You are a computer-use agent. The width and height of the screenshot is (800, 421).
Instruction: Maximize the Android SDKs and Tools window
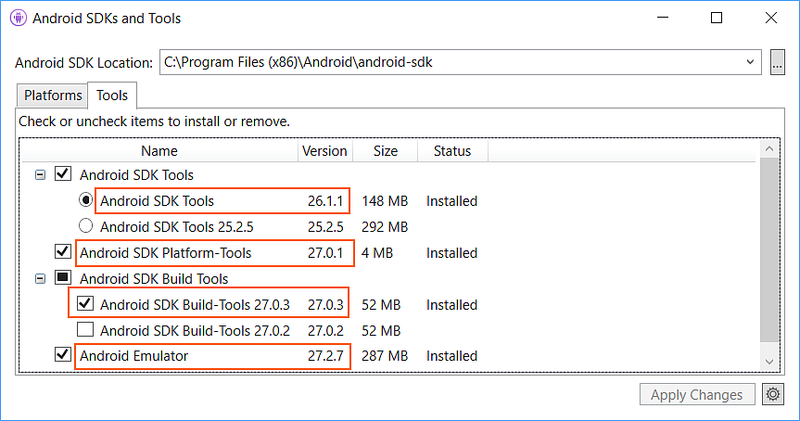pos(716,19)
